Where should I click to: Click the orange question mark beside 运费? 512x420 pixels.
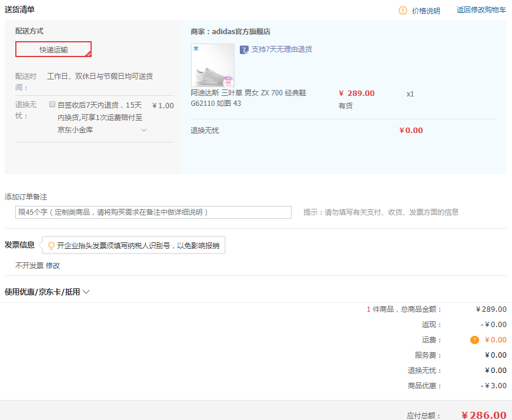[x=474, y=340]
